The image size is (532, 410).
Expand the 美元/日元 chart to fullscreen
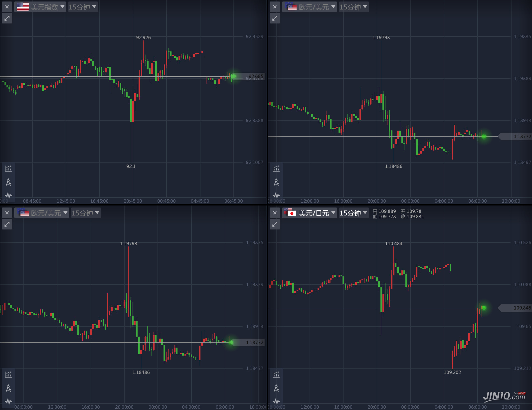tap(275, 224)
